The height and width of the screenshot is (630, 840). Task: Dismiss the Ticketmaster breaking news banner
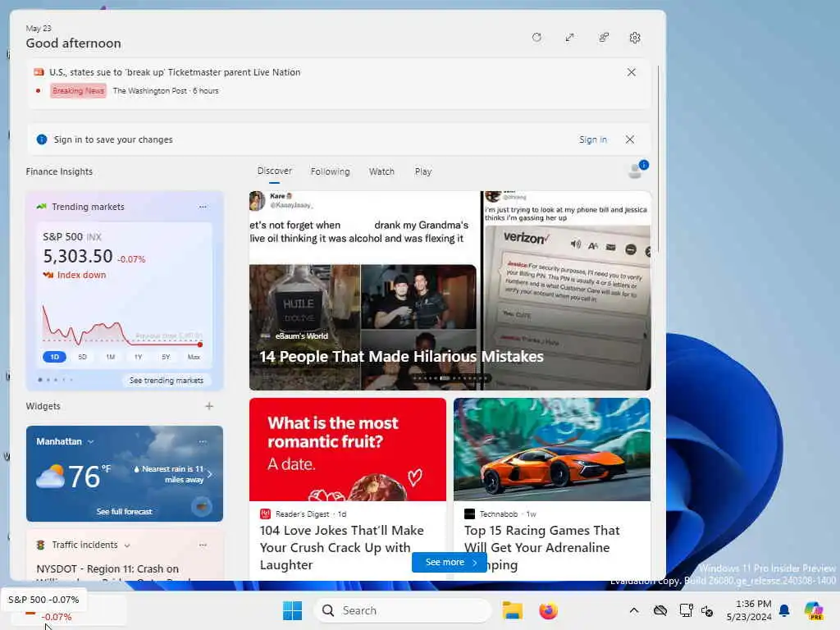631,72
